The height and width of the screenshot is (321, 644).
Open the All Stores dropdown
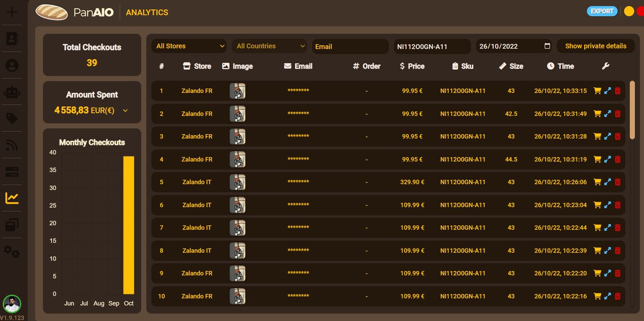tap(190, 46)
